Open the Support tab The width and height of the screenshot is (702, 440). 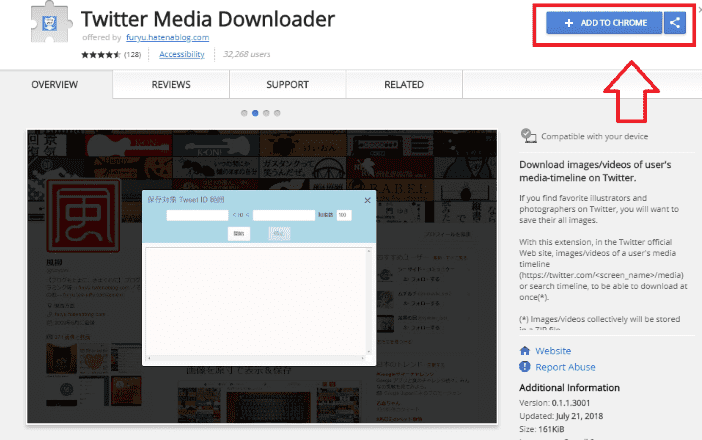pyautogui.click(x=287, y=85)
